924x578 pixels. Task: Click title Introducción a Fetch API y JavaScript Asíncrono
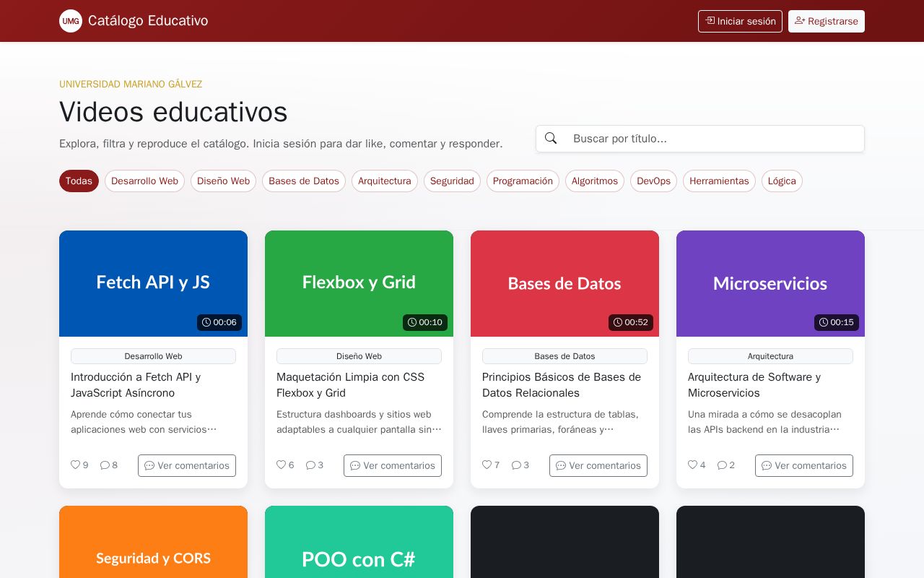click(x=136, y=385)
